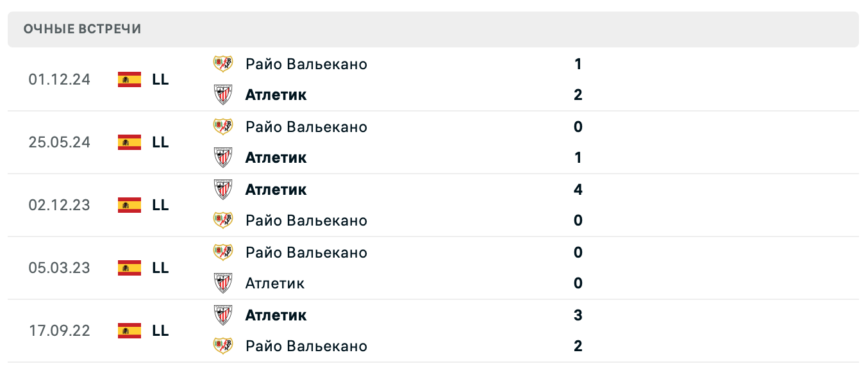Click the Spain flag in the 02.12.23 row
Image resolution: width=868 pixels, height=373 pixels.
click(129, 205)
